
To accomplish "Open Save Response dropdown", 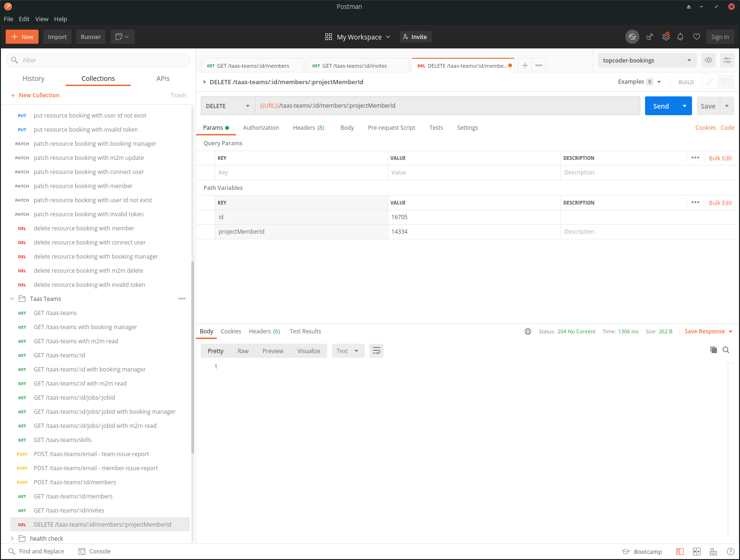I will (x=709, y=331).
